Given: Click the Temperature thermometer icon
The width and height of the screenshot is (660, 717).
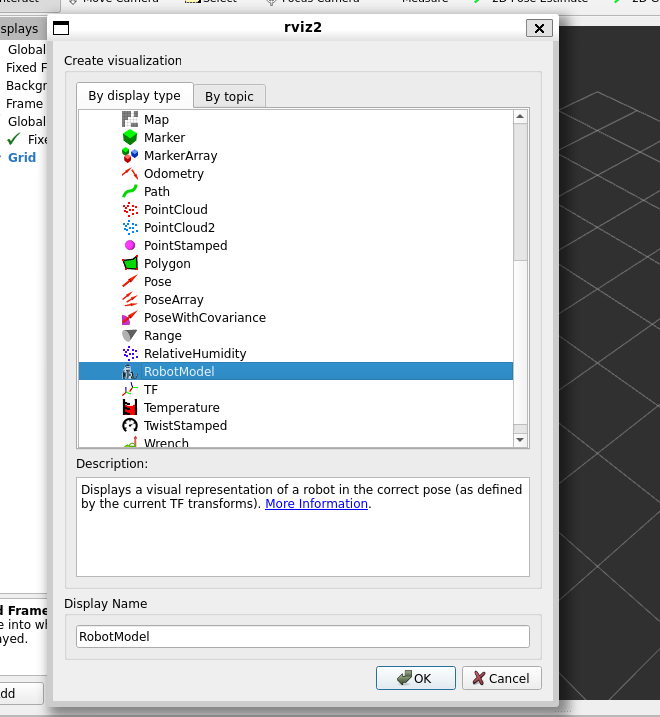Looking at the screenshot, I should click(130, 407).
